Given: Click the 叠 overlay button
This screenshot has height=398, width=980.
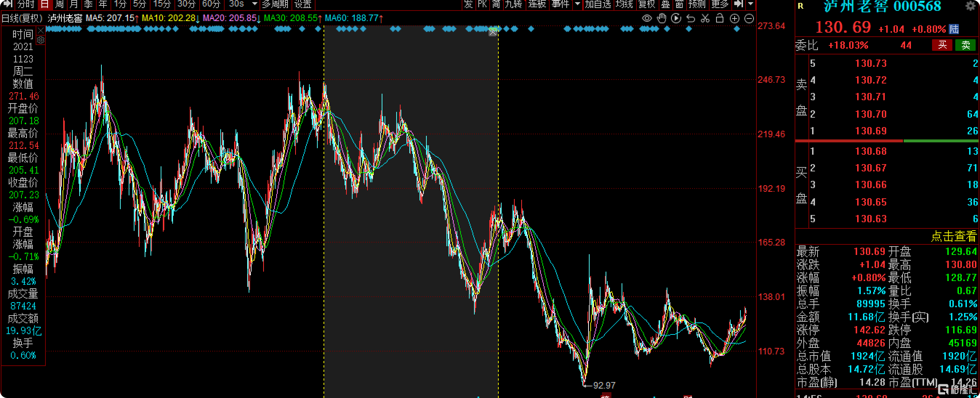Looking at the screenshot, I should click(x=665, y=4).
